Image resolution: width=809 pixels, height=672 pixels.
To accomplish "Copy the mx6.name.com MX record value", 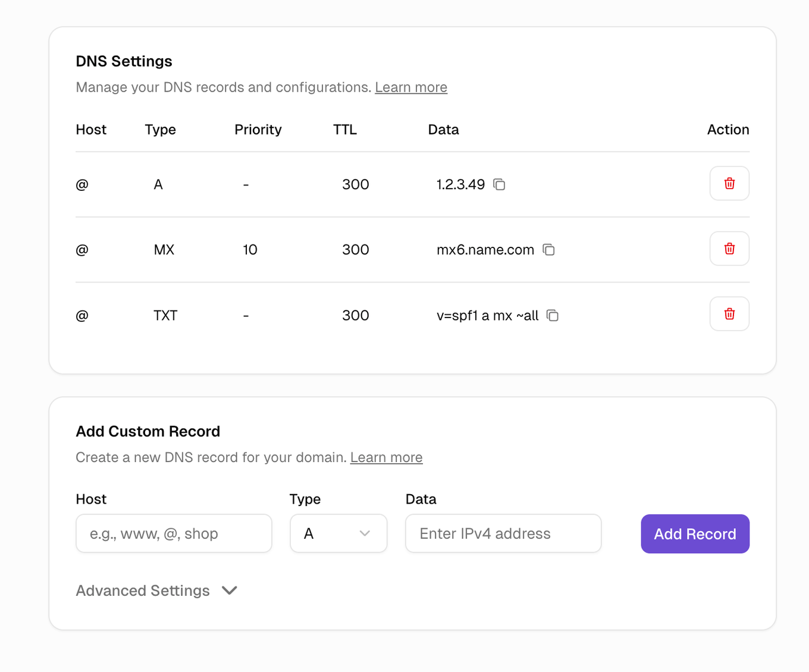I will coord(548,250).
